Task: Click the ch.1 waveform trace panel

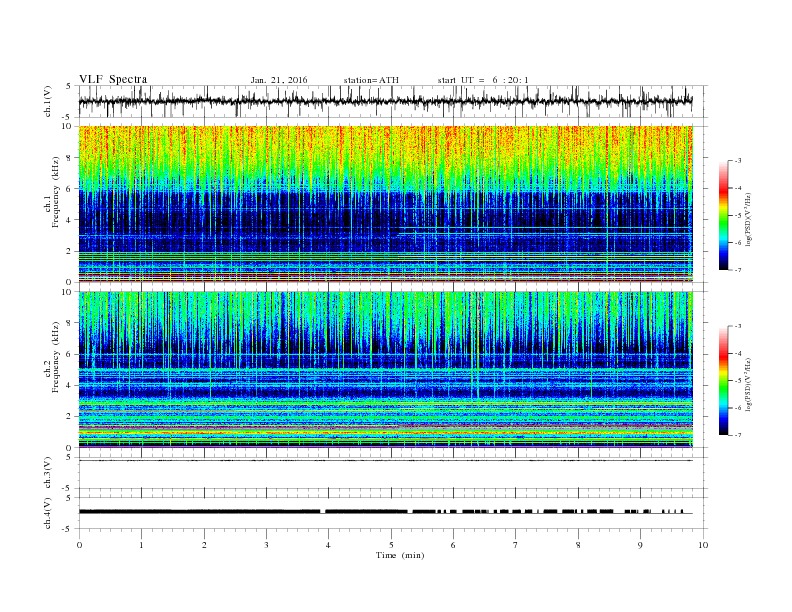Action: [393, 101]
